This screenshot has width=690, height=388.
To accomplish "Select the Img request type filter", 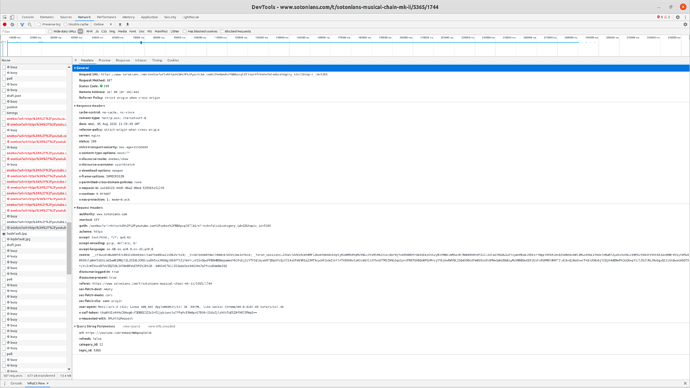I will pos(112,32).
